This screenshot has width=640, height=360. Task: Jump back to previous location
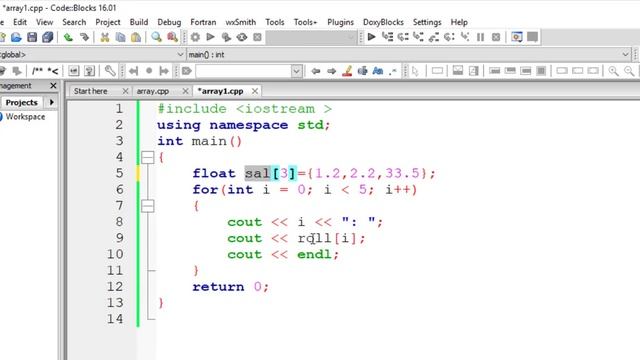click(316, 71)
